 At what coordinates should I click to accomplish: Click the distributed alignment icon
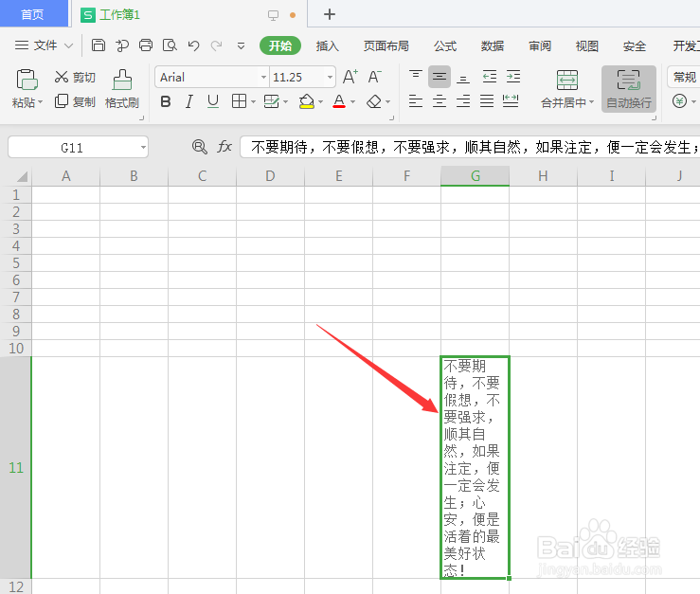511,101
